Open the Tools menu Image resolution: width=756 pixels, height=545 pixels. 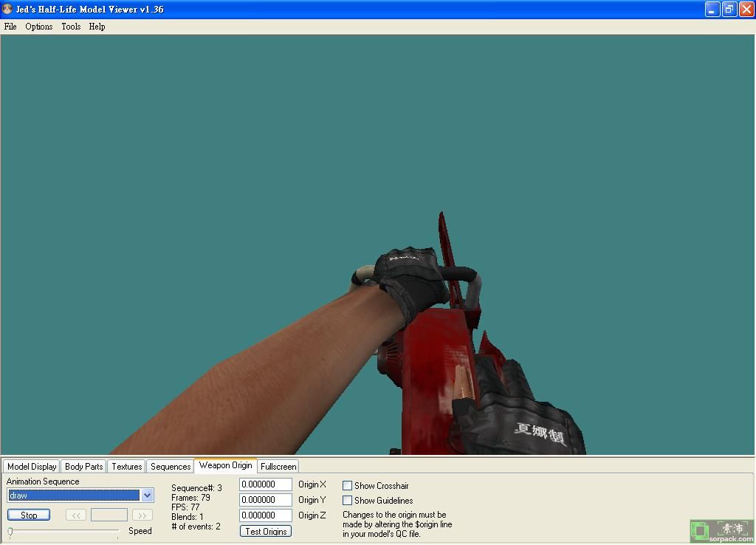(x=71, y=27)
